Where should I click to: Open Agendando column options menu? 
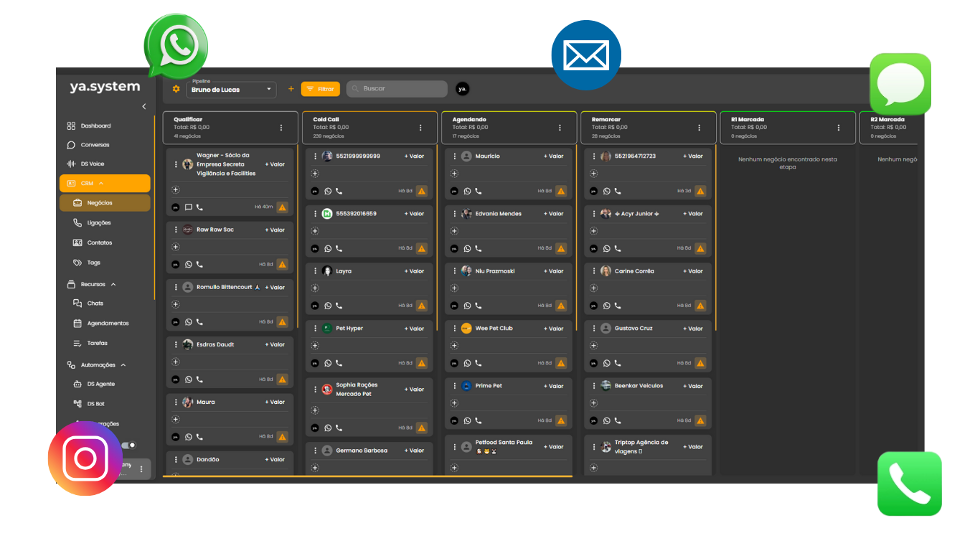[x=560, y=128]
